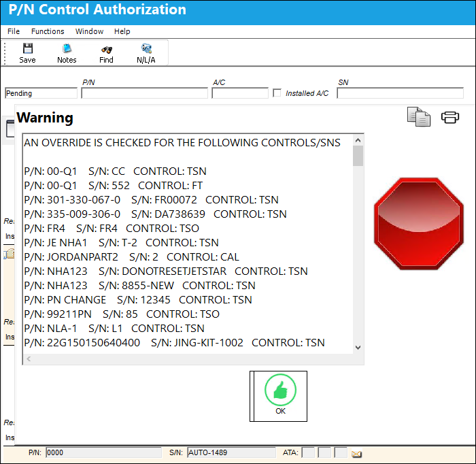This screenshot has width=476, height=464.
Task: Click the Save toolbar icon
Action: (x=28, y=53)
